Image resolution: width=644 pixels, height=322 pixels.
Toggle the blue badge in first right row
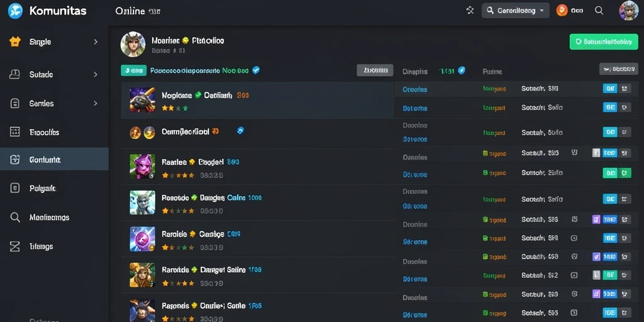610,88
